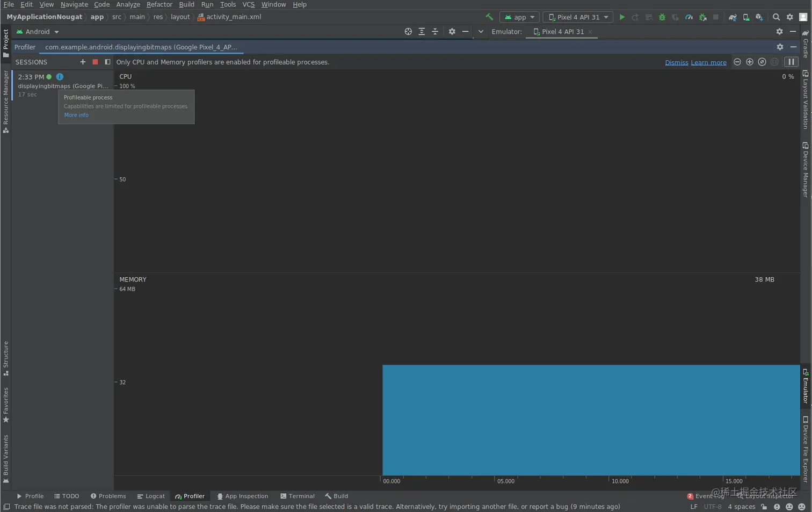Open the UTF-8 encoding selector

click(713, 507)
